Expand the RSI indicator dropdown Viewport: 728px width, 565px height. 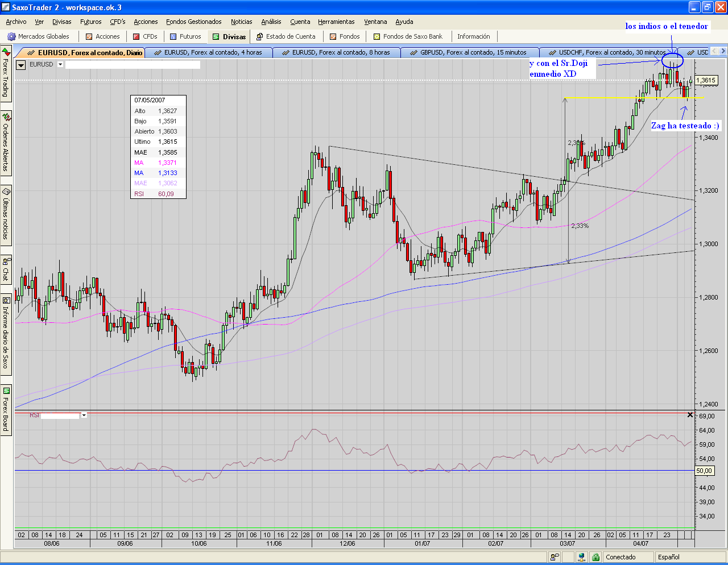84,416
